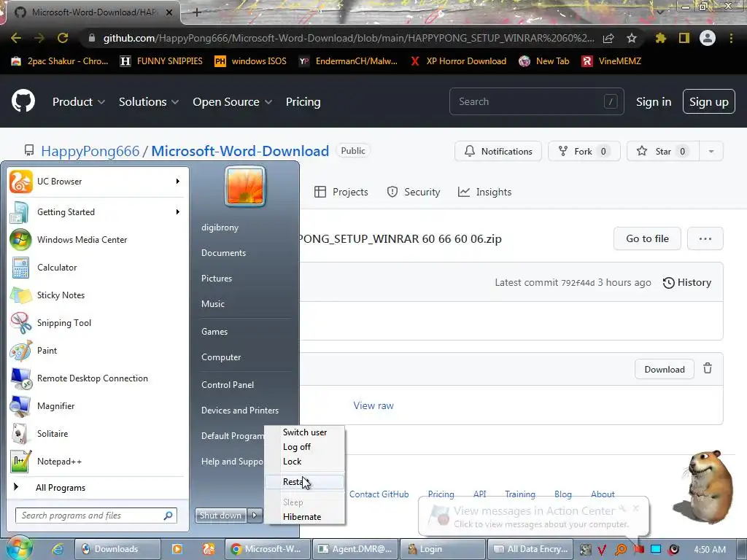This screenshot has width=747, height=560.
Task: Click the Shut down button
Action: [220, 515]
